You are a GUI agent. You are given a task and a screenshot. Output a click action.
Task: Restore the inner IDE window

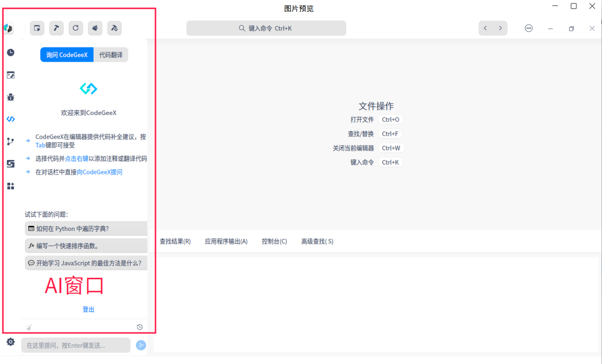[x=571, y=28]
